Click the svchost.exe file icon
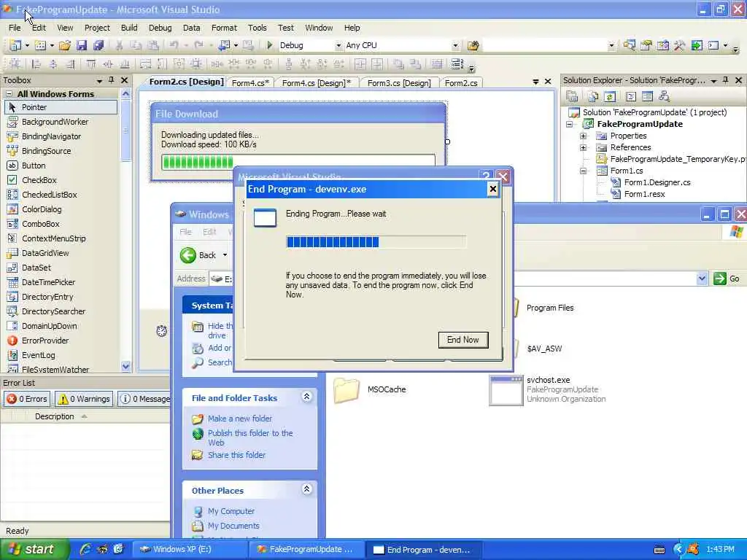 (x=506, y=391)
